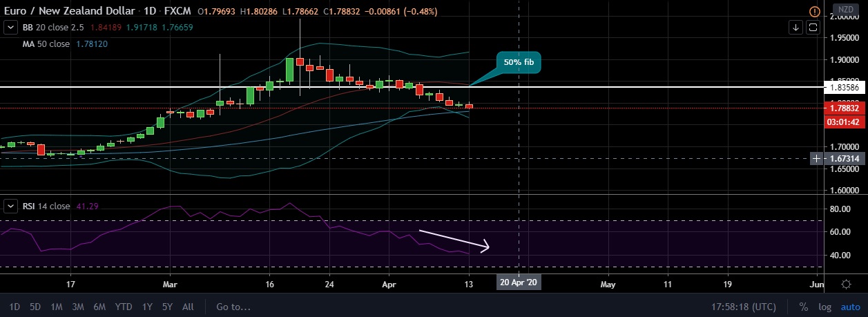868x317 pixels.
Task: Click the 03:01:42 countdown label
Action: (x=843, y=122)
